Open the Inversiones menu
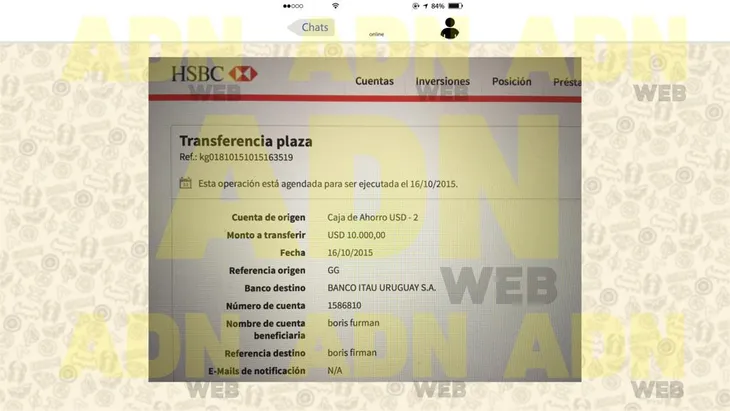The width and height of the screenshot is (730, 411). [442, 81]
